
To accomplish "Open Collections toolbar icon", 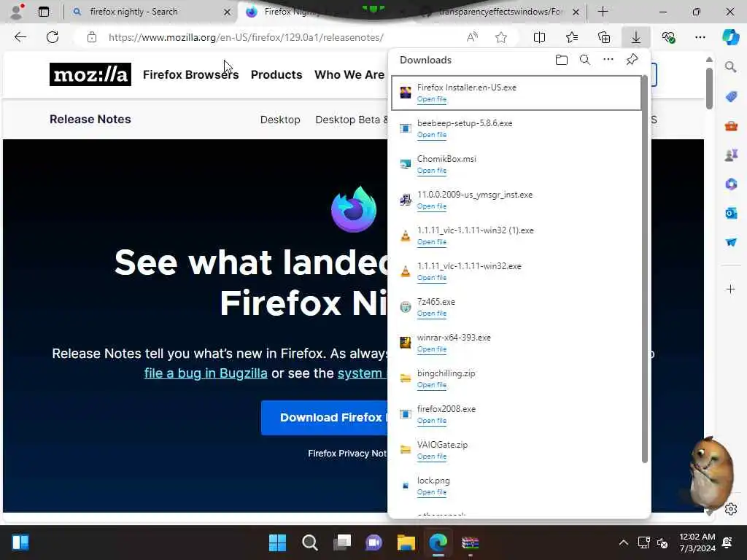I will point(604,37).
